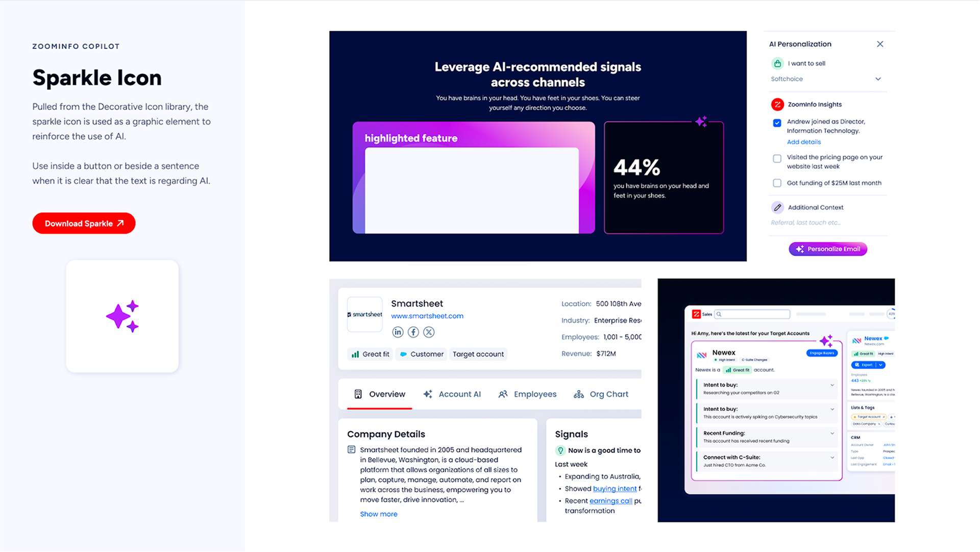Screen dimensions: 980x552
Task: Click the X (Twitter) social icon
Action: pyautogui.click(x=429, y=332)
